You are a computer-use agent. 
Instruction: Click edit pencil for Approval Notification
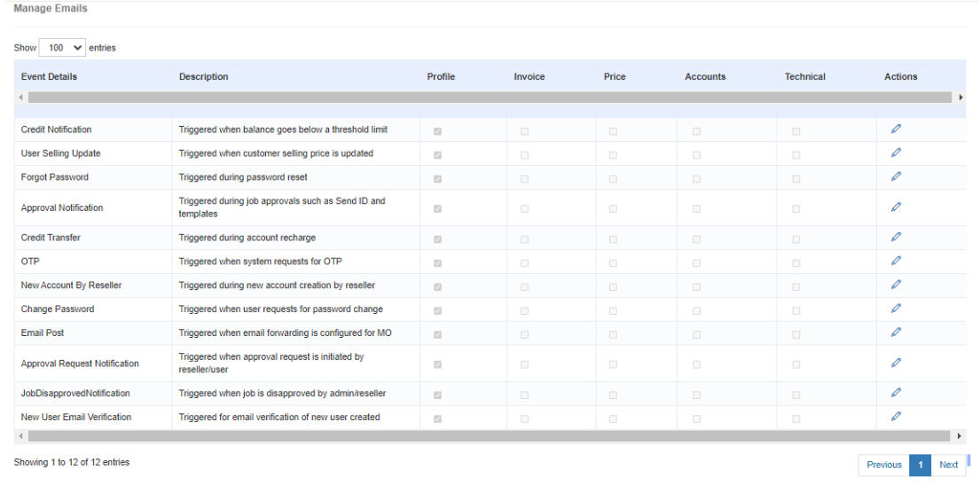[896, 207]
